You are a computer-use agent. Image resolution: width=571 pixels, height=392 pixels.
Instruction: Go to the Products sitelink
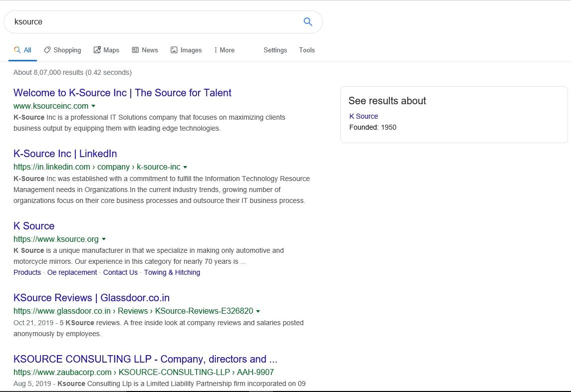(x=27, y=272)
